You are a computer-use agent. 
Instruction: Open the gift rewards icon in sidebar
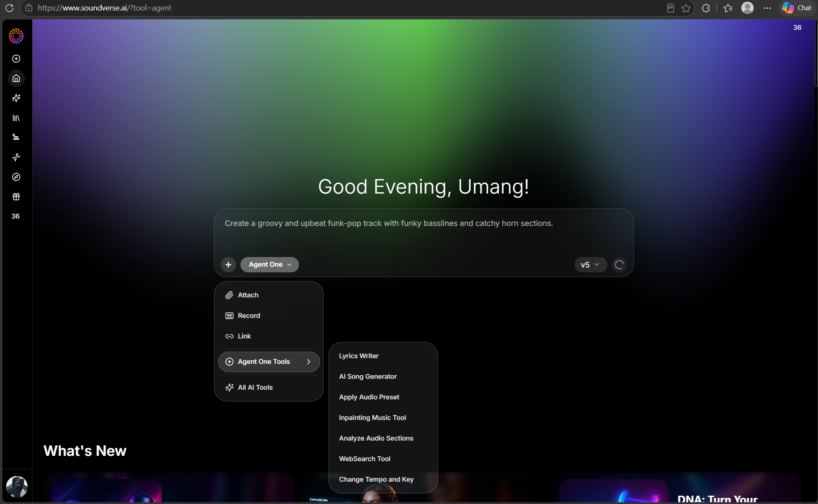pyautogui.click(x=16, y=197)
